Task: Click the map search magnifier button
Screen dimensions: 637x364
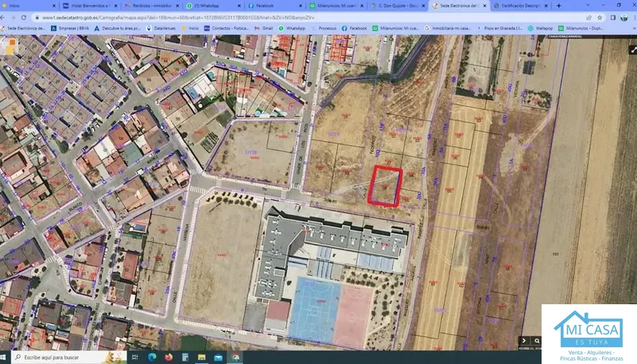Action: (537, 340)
